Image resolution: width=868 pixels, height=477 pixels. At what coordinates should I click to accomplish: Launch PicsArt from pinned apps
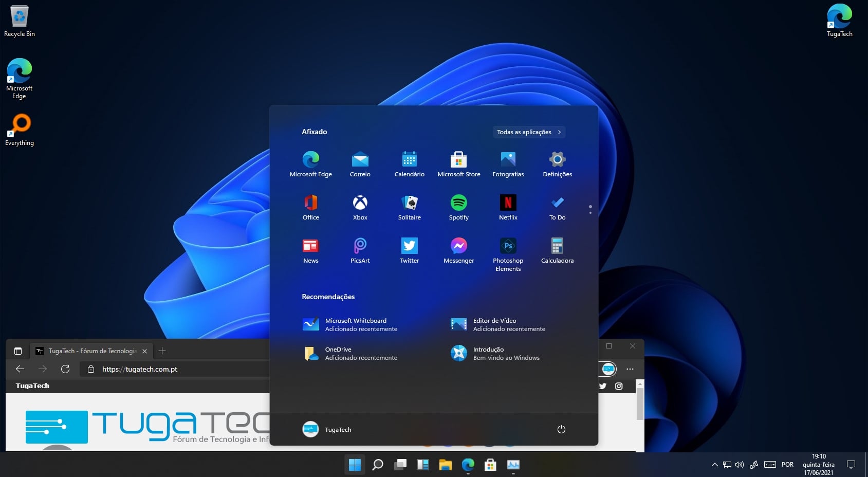coord(360,251)
